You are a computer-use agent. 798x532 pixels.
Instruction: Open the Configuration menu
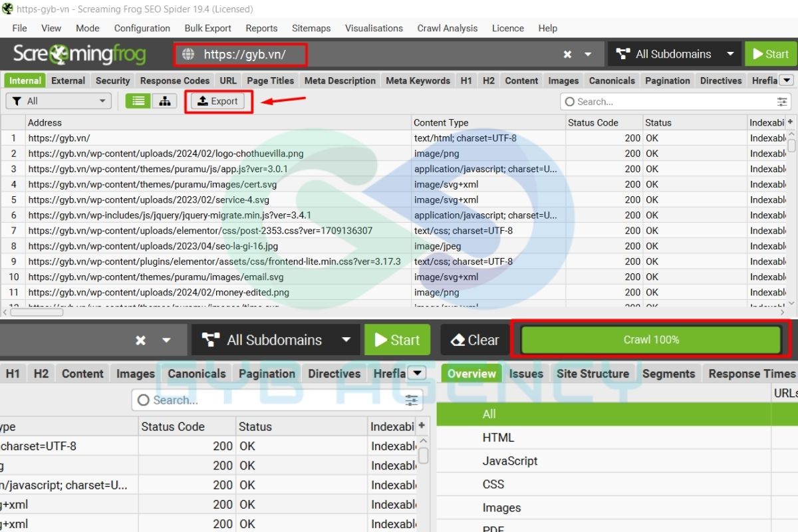click(x=142, y=28)
